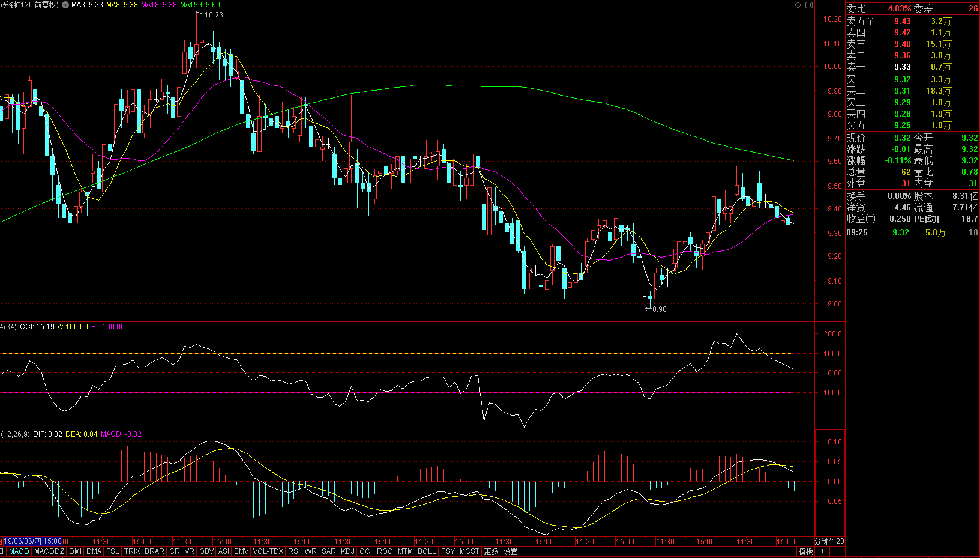Click the 09:25 trade tick row
Image resolution: width=980 pixels, height=558 pixels.
[912, 233]
